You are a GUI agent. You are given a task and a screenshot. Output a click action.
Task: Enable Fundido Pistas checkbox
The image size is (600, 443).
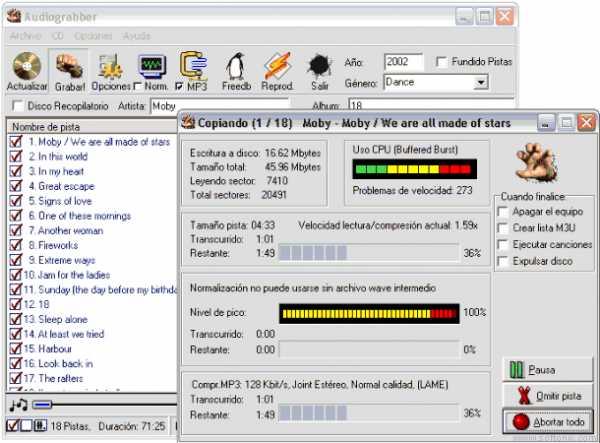[x=442, y=62]
